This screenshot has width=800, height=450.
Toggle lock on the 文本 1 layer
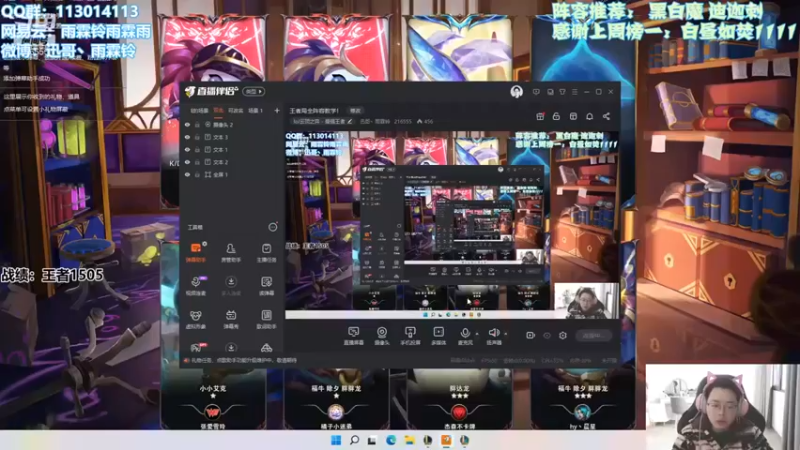(197, 149)
